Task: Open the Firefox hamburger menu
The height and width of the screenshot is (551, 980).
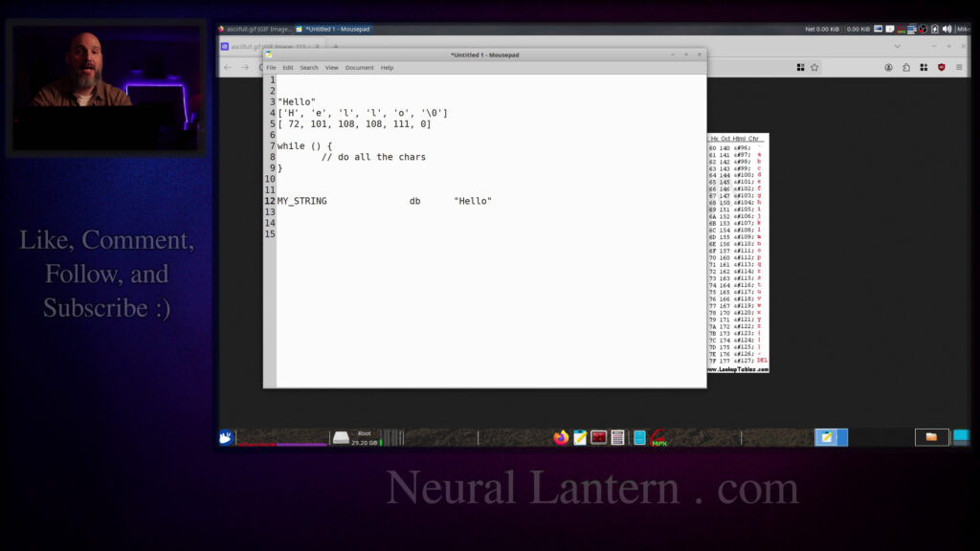Action: coord(959,68)
